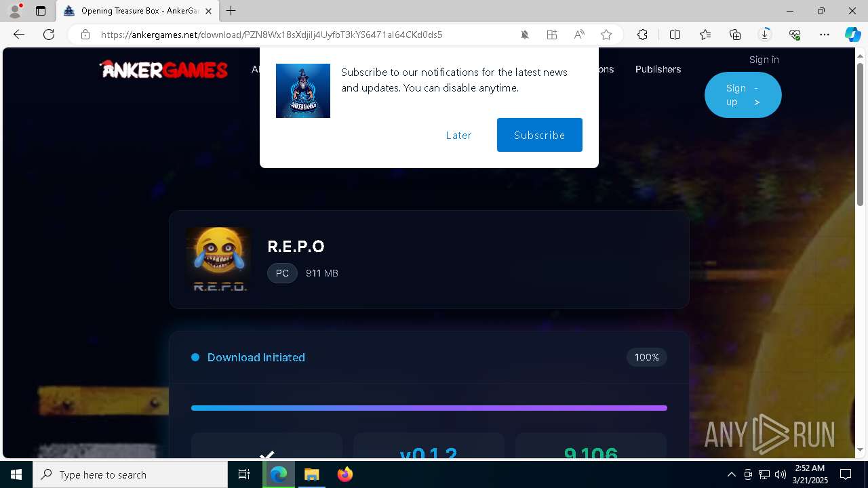868x488 pixels.
Task: Open Settings and more menu
Action: 825,35
